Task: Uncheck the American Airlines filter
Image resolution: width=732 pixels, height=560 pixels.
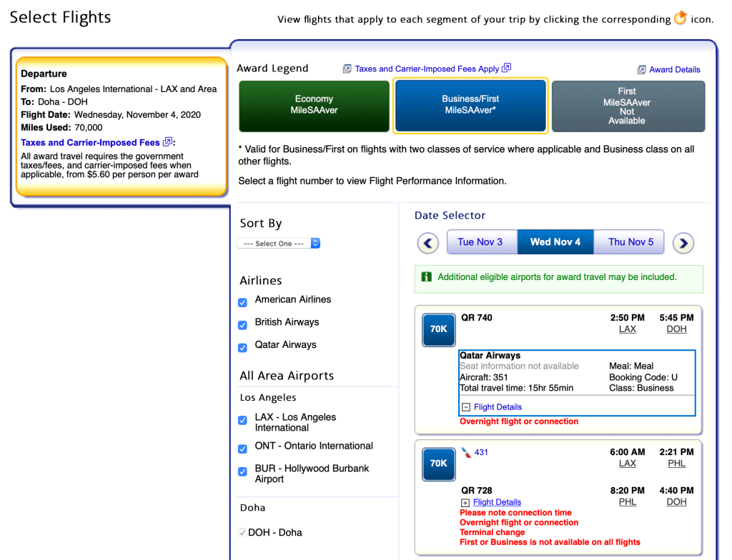Action: [243, 302]
